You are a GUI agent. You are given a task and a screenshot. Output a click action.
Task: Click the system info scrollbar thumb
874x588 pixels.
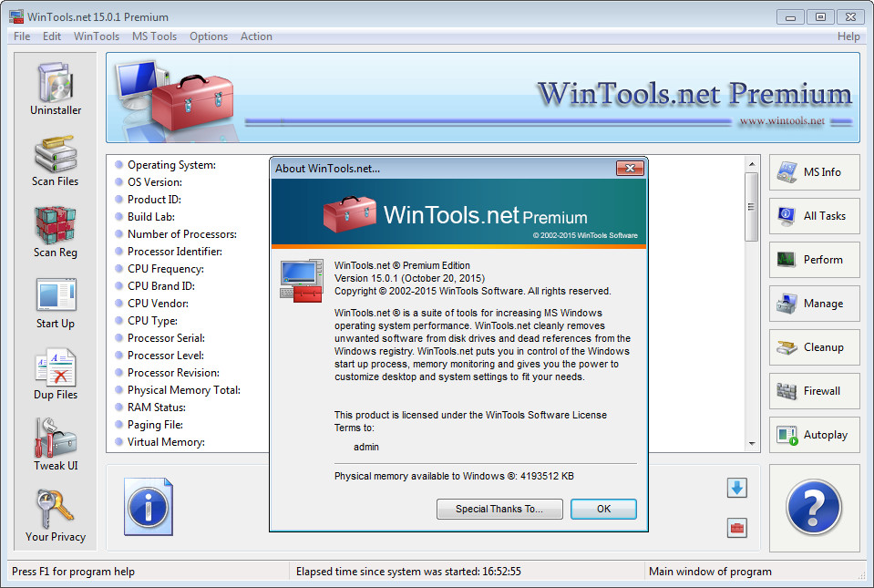[x=751, y=207]
